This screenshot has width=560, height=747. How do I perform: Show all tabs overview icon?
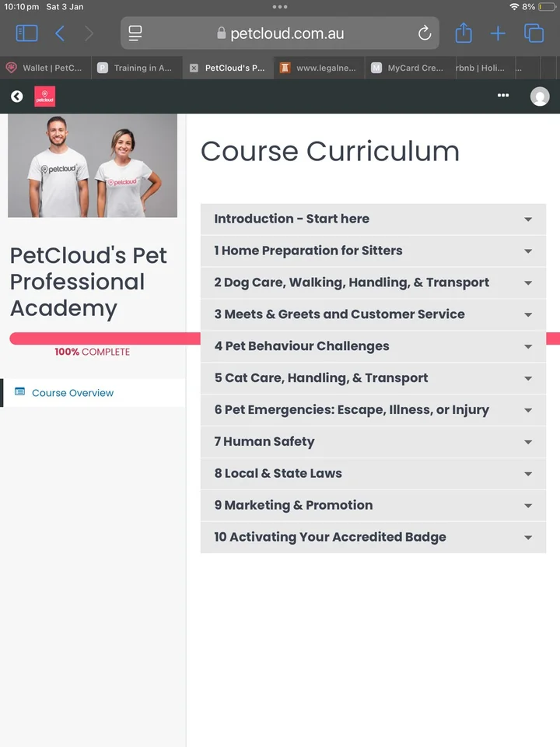pyautogui.click(x=534, y=33)
